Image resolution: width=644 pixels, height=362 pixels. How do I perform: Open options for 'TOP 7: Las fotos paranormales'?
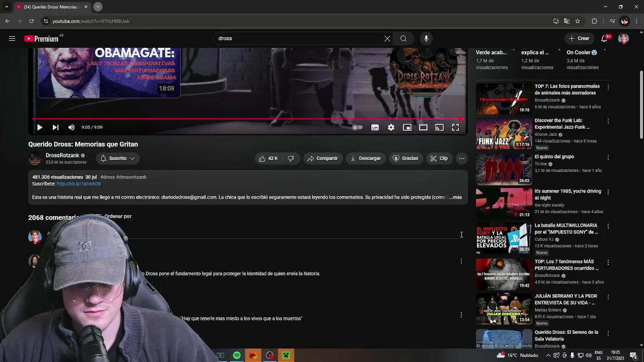tap(608, 87)
